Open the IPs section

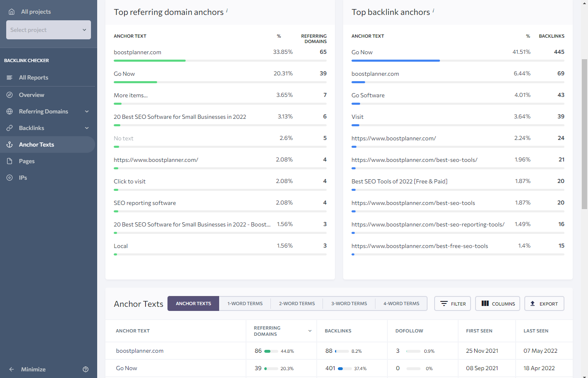(23, 178)
